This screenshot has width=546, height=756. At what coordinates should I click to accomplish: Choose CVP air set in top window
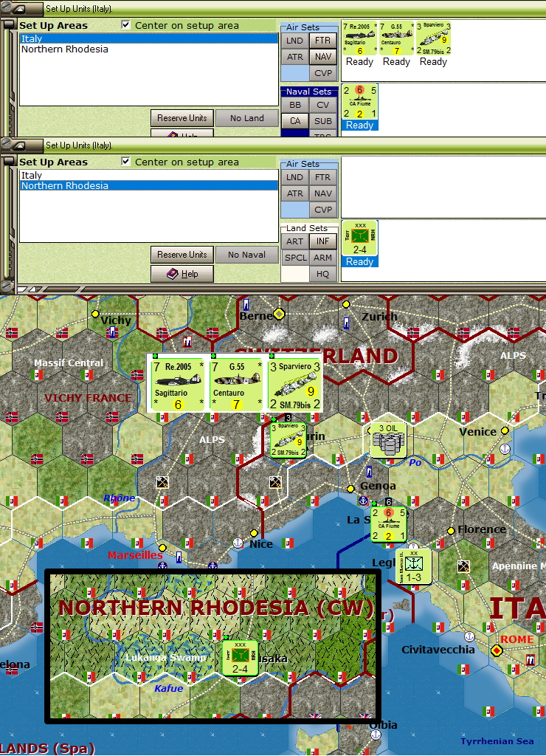click(x=323, y=73)
